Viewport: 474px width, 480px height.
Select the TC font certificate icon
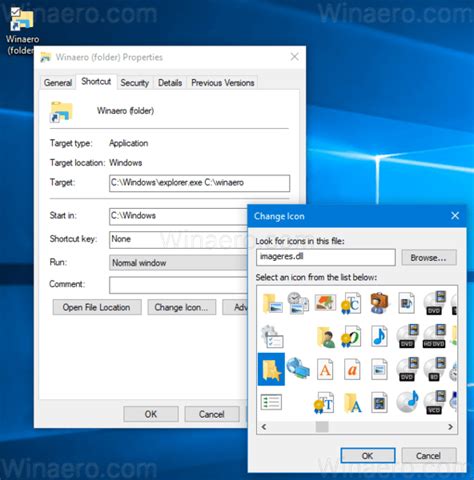[351, 303]
